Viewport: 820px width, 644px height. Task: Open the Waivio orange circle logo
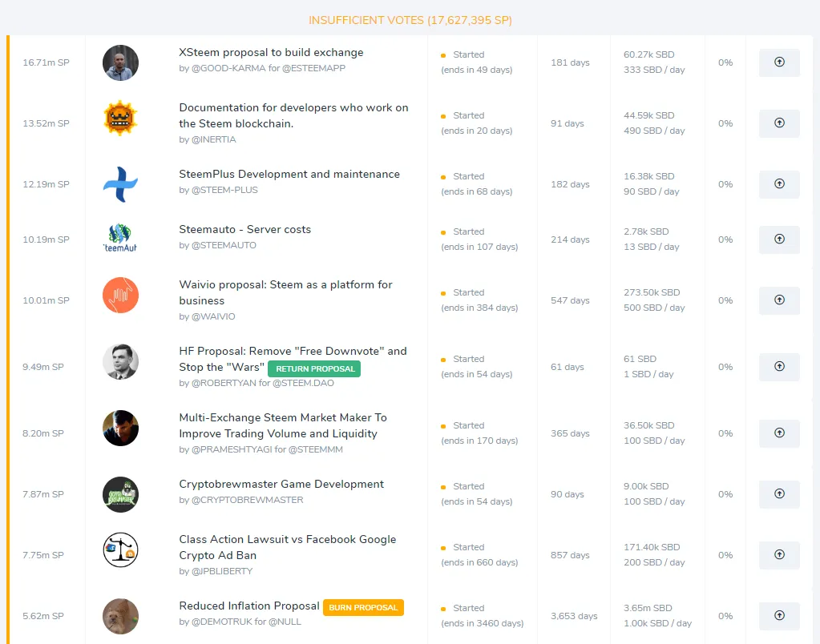click(120, 296)
